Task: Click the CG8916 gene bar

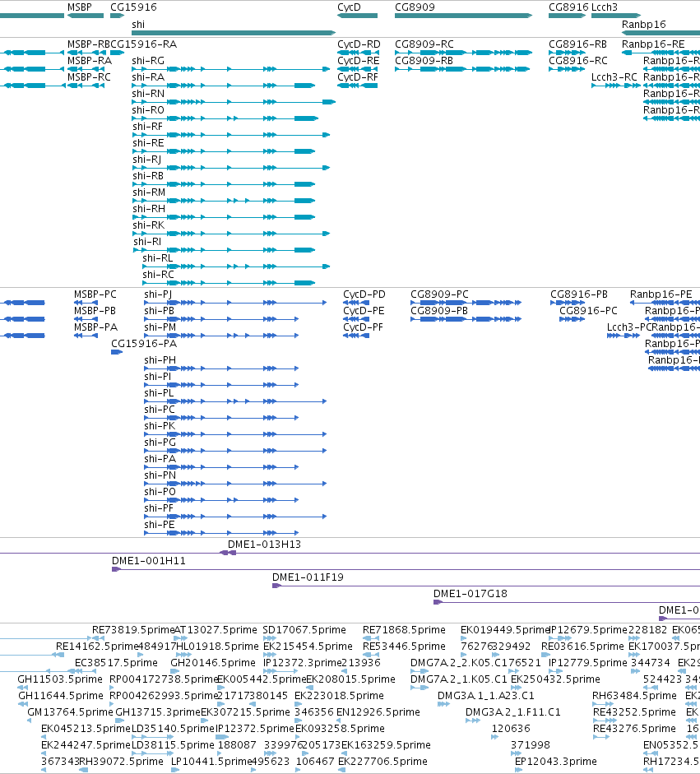Action: tap(568, 16)
